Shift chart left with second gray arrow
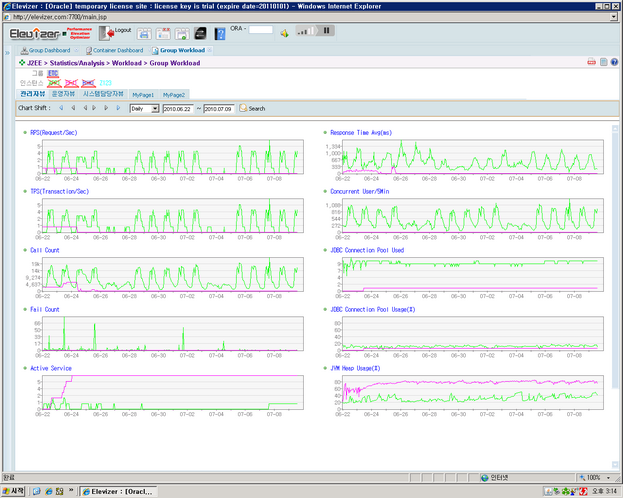 pos(73,108)
